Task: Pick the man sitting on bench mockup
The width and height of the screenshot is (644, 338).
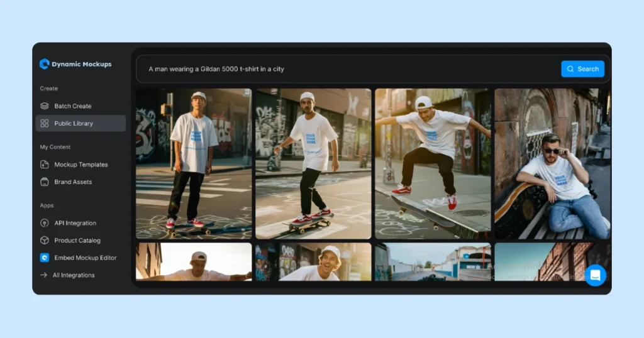Action: tap(552, 163)
